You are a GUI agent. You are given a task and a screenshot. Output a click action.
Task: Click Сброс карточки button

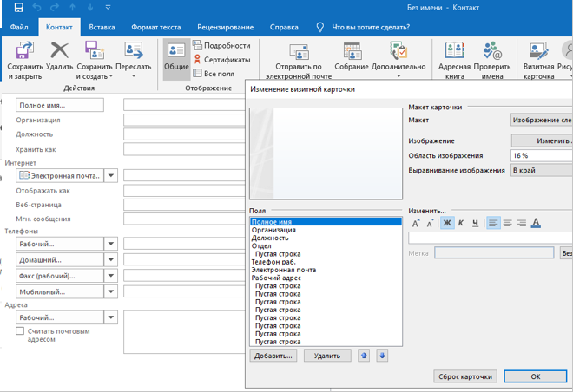(465, 376)
